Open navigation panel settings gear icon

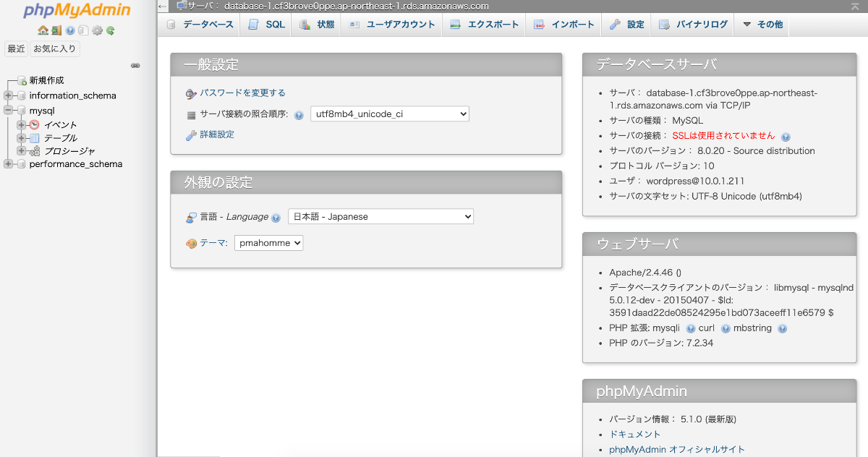[97, 30]
